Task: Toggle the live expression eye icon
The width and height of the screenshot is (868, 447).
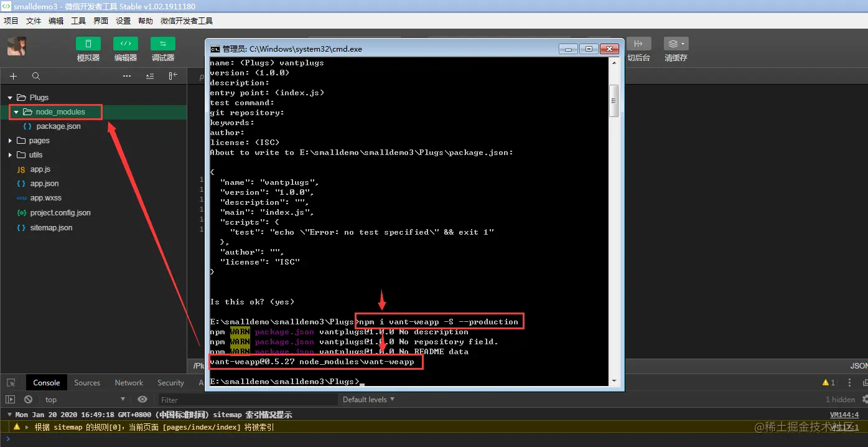Action: pyautogui.click(x=142, y=400)
